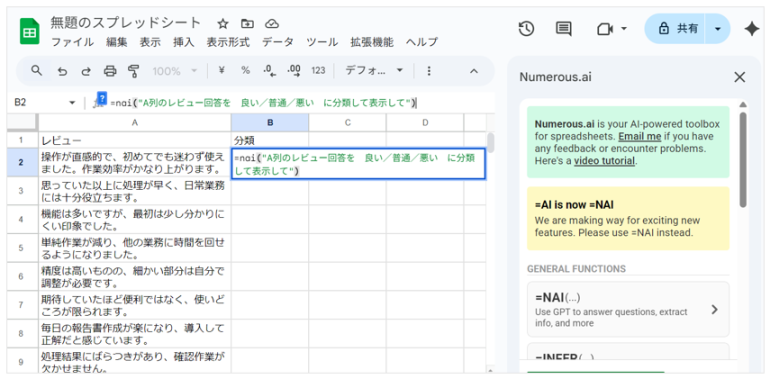Select the 分類 header cell
770x379 pixels.
point(270,141)
